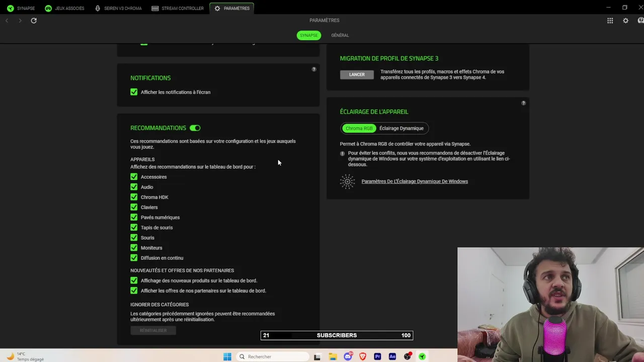This screenshot has width=644, height=362.
Task: Open the settings gear icon top right
Action: (x=625, y=21)
